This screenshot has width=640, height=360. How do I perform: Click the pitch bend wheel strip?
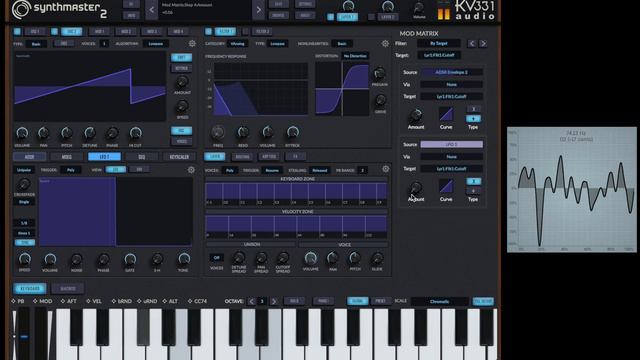tap(23, 333)
